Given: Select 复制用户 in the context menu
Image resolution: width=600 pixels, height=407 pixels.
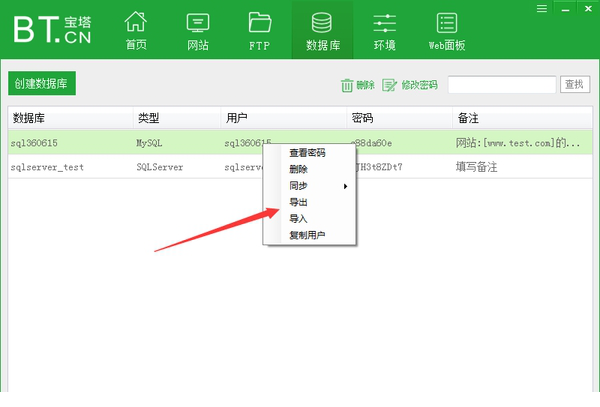Looking at the screenshot, I should pos(307,235).
